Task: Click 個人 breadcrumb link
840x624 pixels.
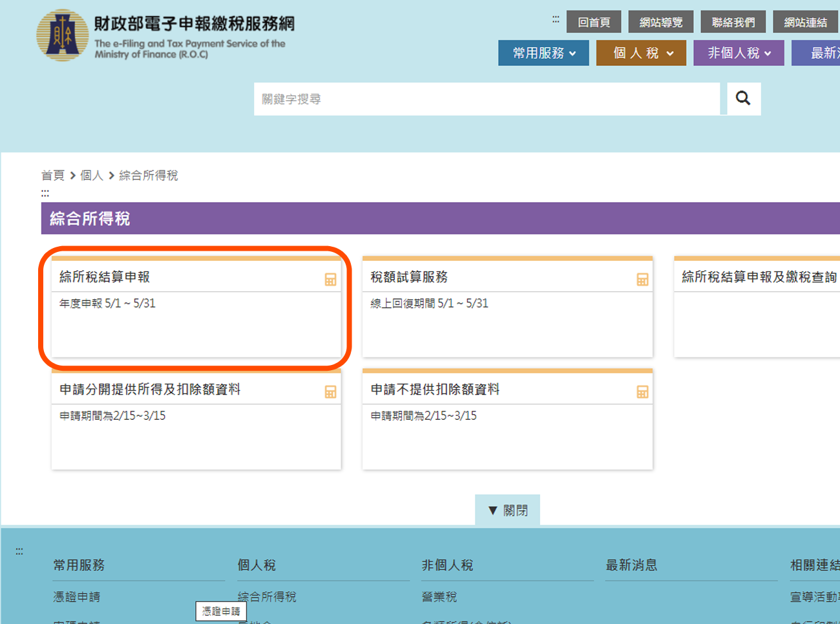Action: point(91,176)
